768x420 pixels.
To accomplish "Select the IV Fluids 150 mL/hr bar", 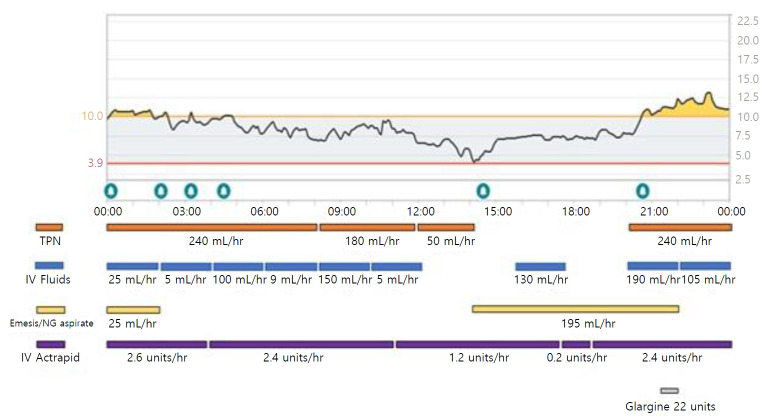I will [x=343, y=266].
